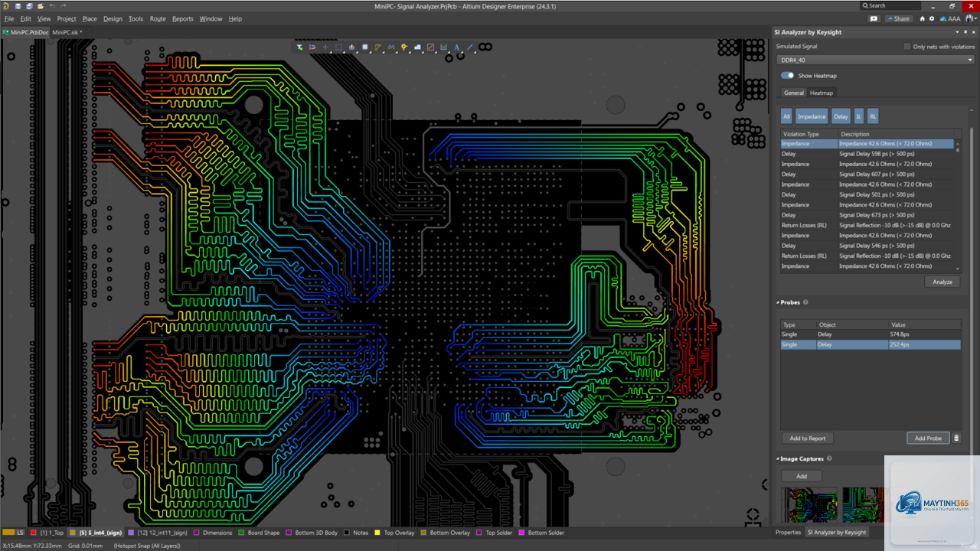
Task: Open the Home page icon
Action: (x=922, y=18)
